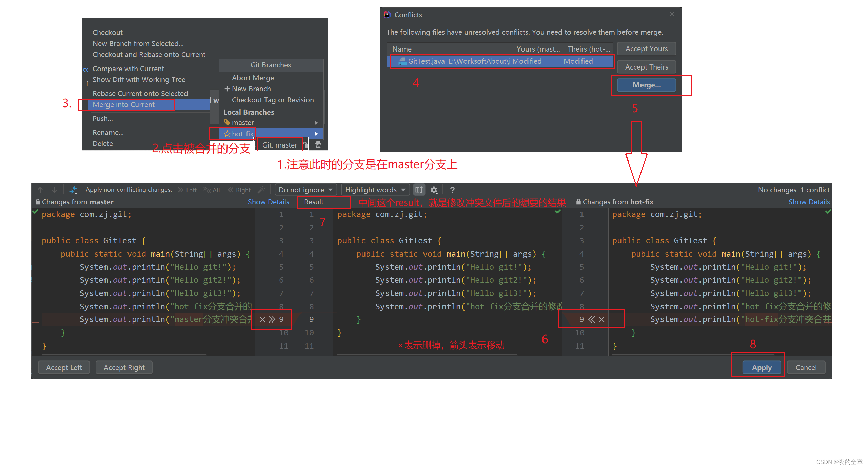
Task: Click Checkout Tag or Revision...
Action: coord(271,100)
